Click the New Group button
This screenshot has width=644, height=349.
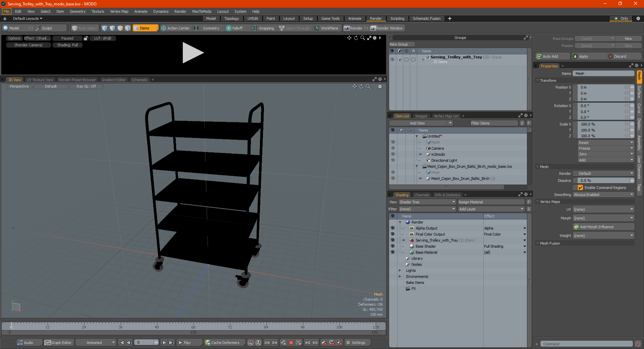click(402, 44)
